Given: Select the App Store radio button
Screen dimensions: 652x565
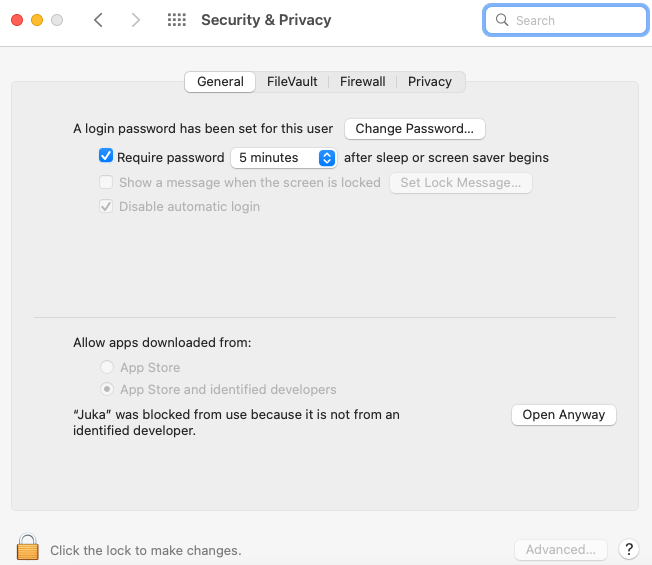Looking at the screenshot, I should click(107, 367).
